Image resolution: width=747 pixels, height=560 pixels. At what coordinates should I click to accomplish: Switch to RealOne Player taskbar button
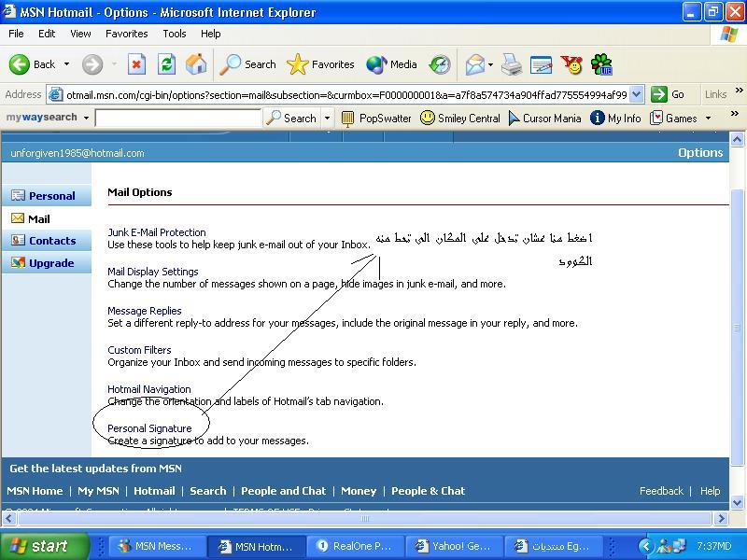coord(356,546)
